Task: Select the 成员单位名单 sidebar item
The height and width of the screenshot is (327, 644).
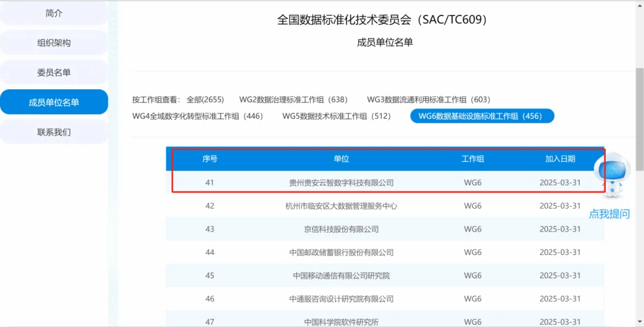Action: pos(54,102)
